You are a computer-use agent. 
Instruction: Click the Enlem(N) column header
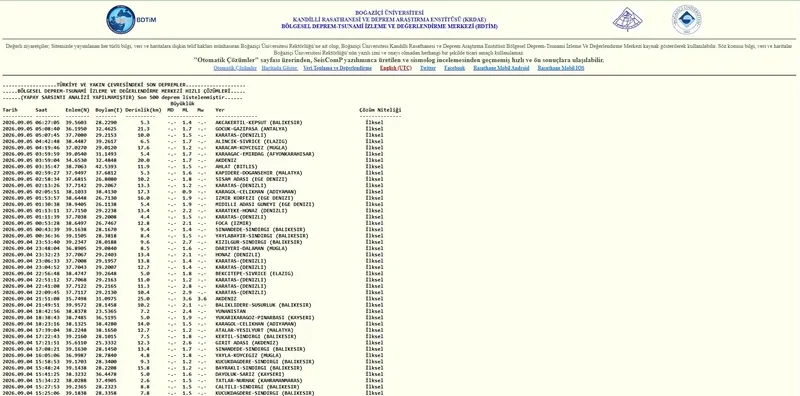tap(77, 110)
